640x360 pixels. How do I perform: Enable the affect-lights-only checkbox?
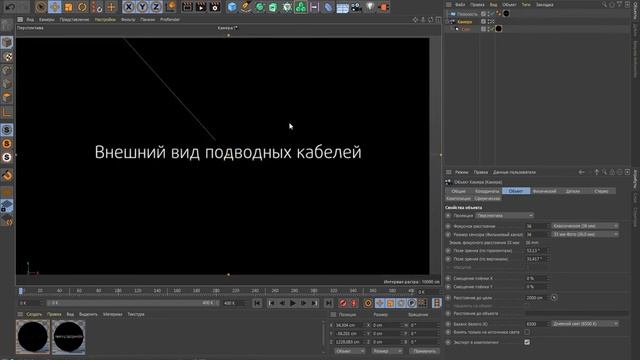pos(527,332)
